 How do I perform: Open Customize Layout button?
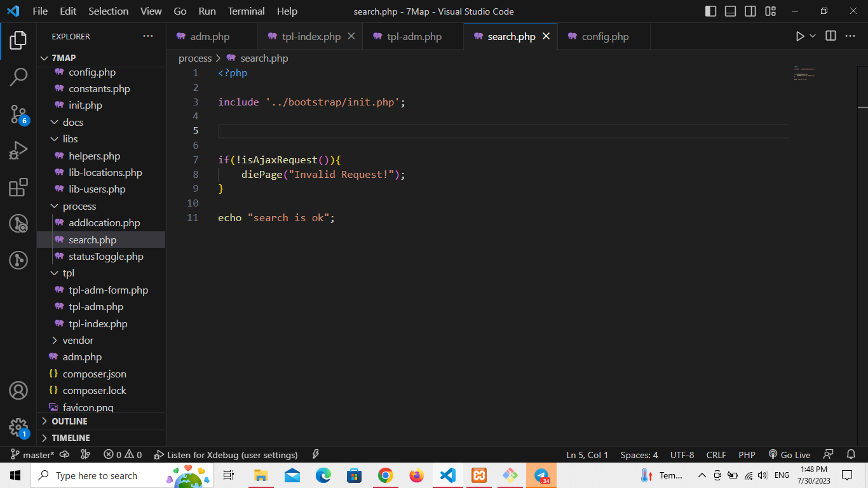[771, 11]
